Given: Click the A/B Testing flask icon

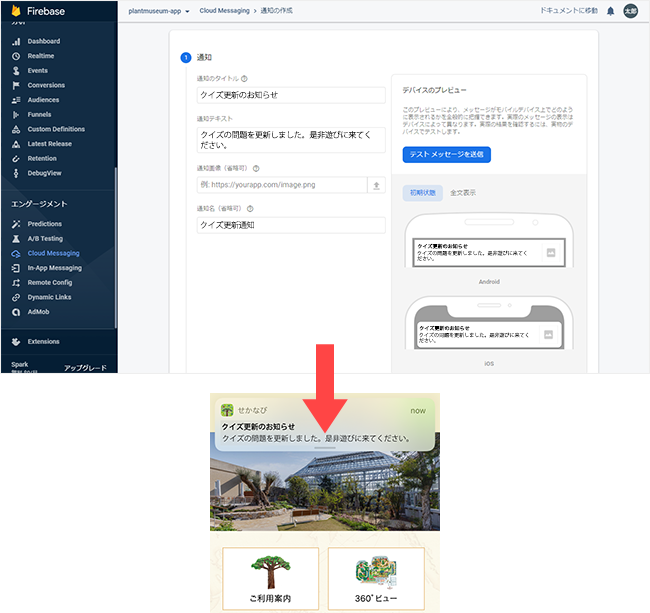Looking at the screenshot, I should click(16, 239).
